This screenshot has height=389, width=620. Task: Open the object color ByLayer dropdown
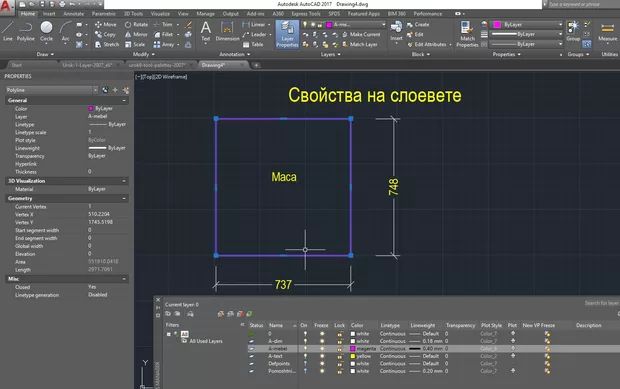527,25
